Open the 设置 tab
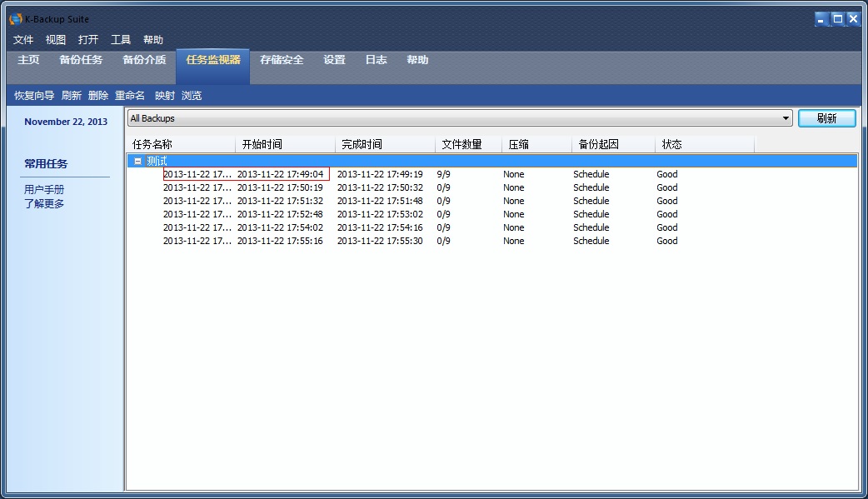This screenshot has width=868, height=499. pos(334,60)
